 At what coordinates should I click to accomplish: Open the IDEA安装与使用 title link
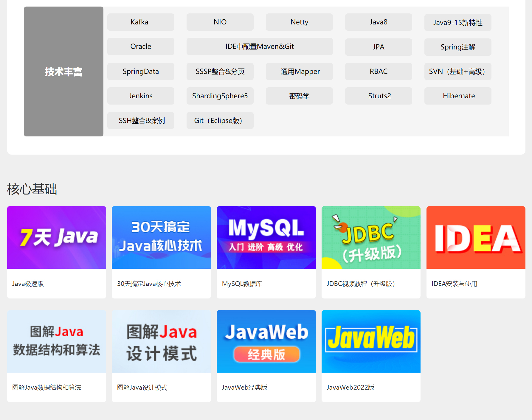coord(454,284)
